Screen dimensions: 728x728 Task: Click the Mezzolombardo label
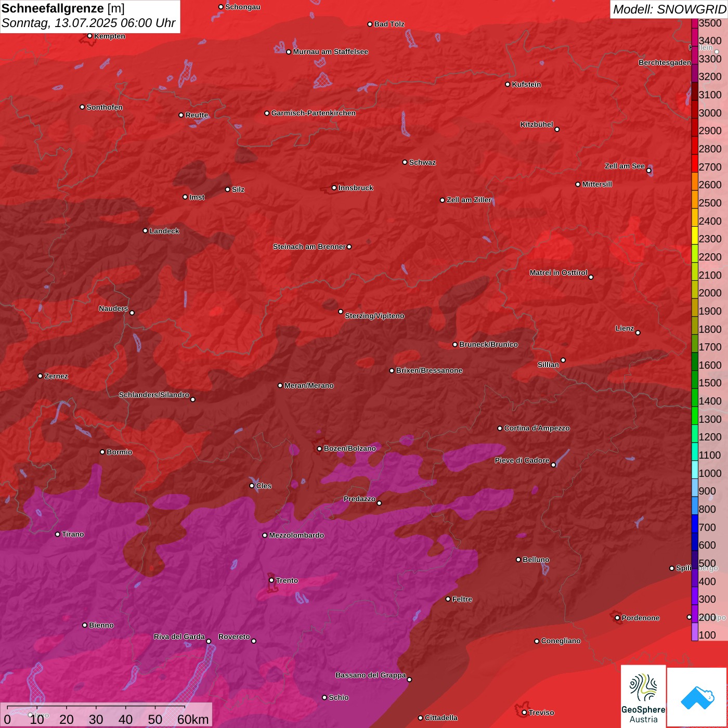[297, 535]
